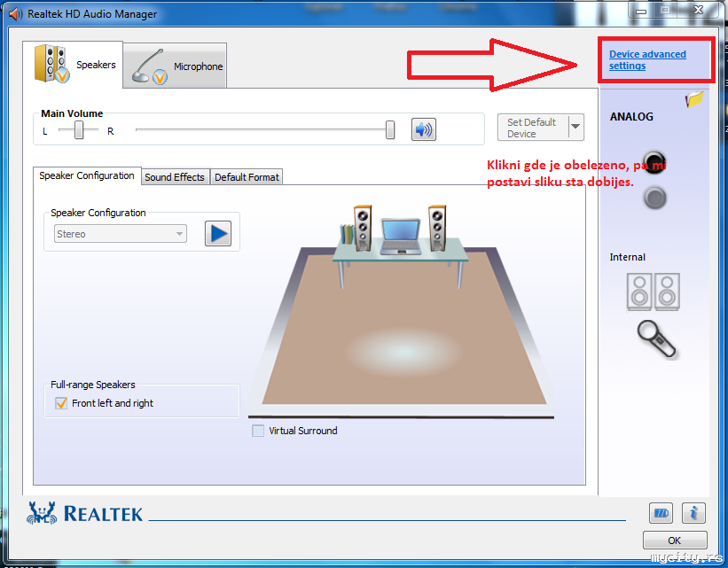
Task: Click the right speaker in room preview
Action: pyautogui.click(x=437, y=228)
